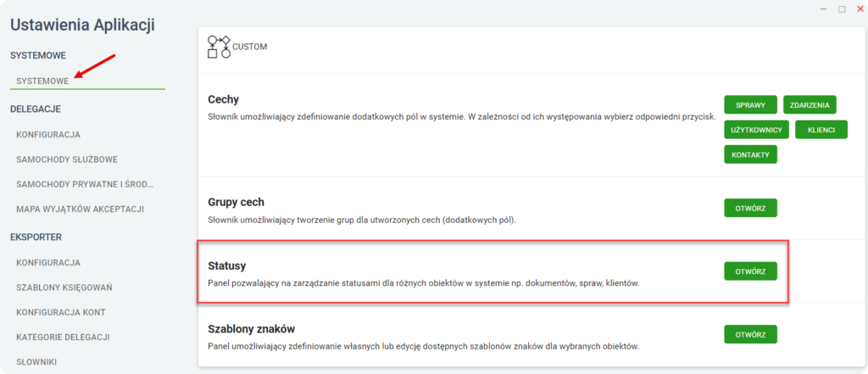
Task: Open SAMOCHODY PRYWATNE I ŚROD… item
Action: [85, 185]
